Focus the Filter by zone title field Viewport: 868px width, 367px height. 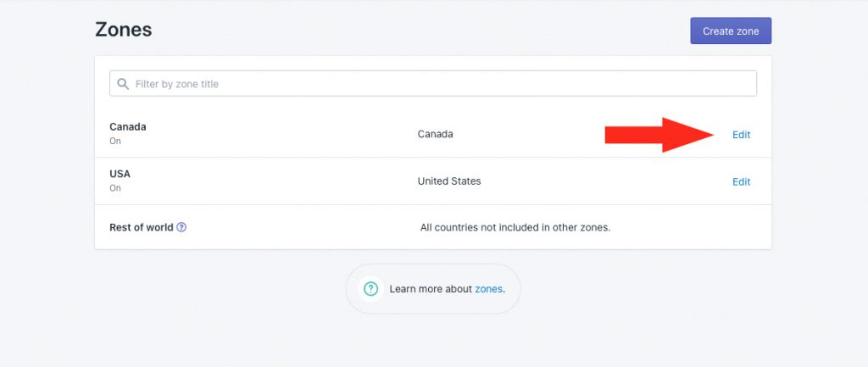point(433,84)
